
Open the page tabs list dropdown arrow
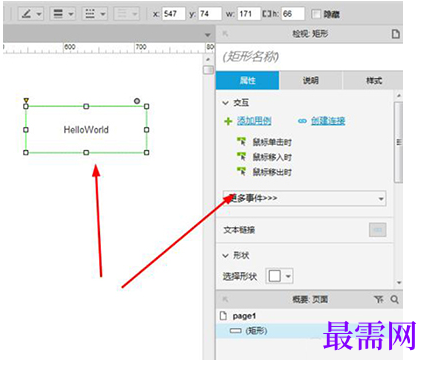click(208, 35)
